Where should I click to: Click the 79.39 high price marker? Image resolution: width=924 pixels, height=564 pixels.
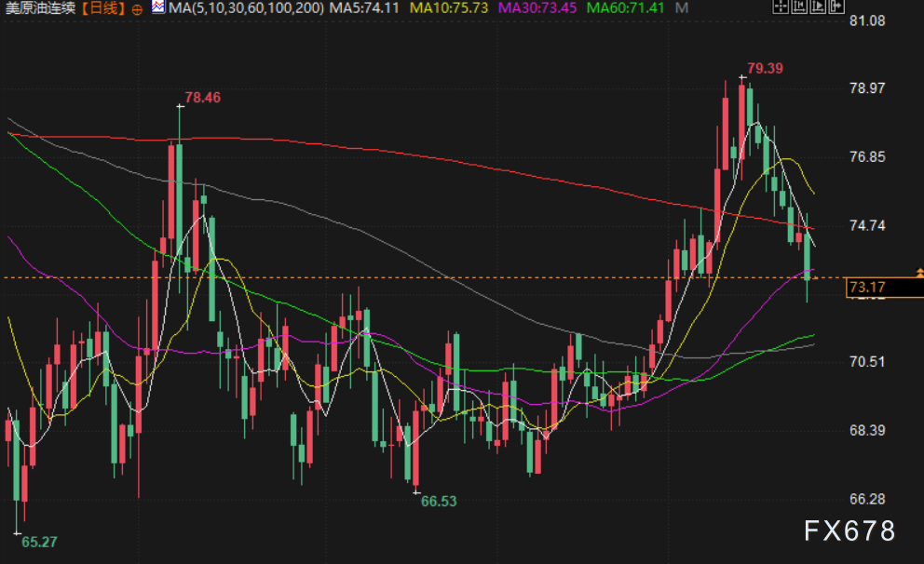point(765,68)
